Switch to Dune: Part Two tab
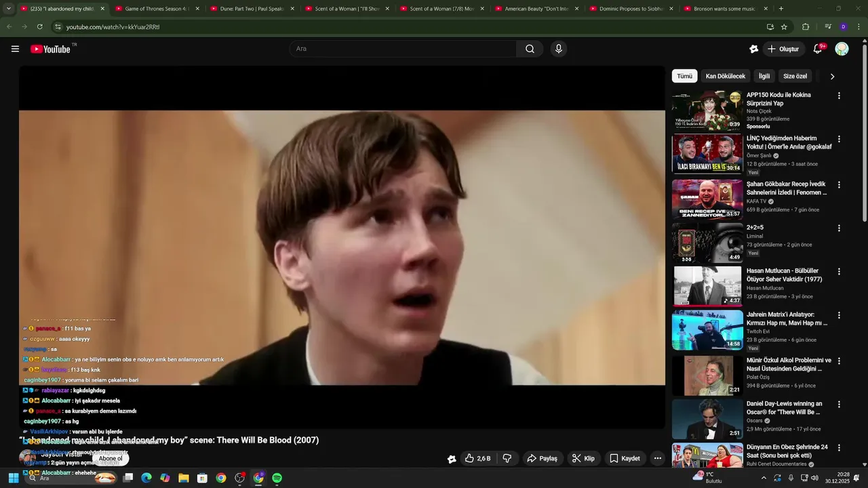The height and width of the screenshot is (488, 868). (252, 9)
